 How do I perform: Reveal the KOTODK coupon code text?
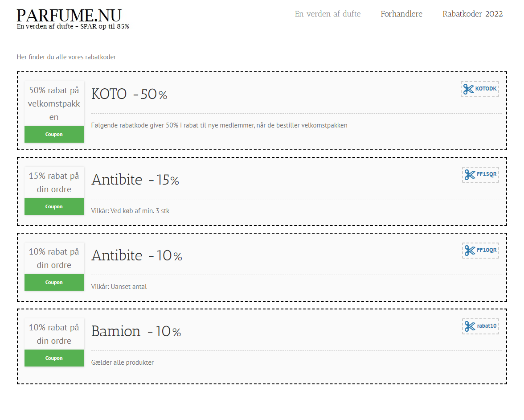[486, 89]
